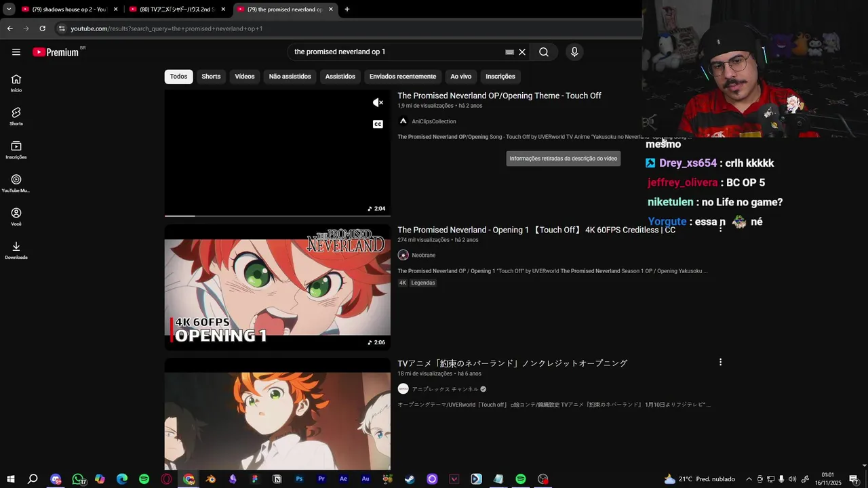Viewport: 868px width, 488px height.
Task: Open the Emma orange-hair video thumbnail
Action: [277, 414]
